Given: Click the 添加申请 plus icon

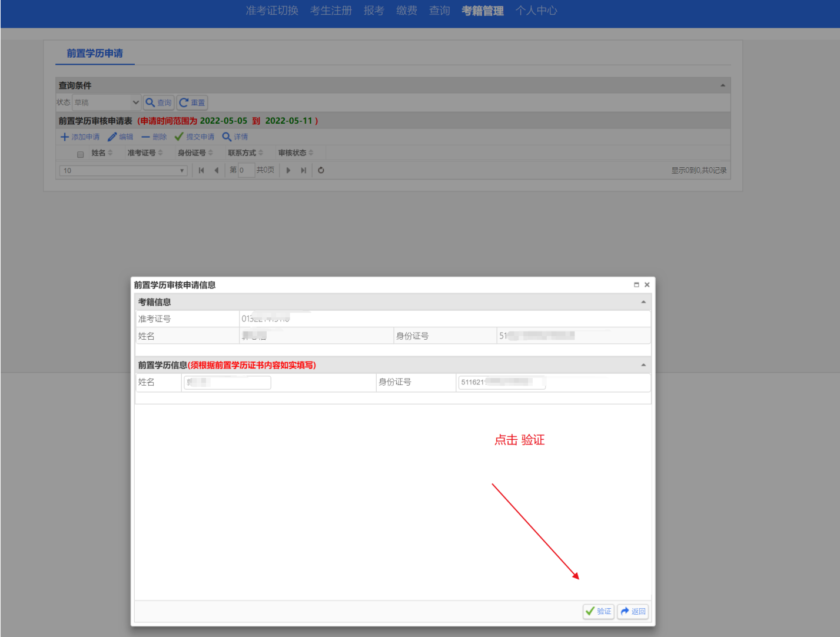Looking at the screenshot, I should 65,137.
